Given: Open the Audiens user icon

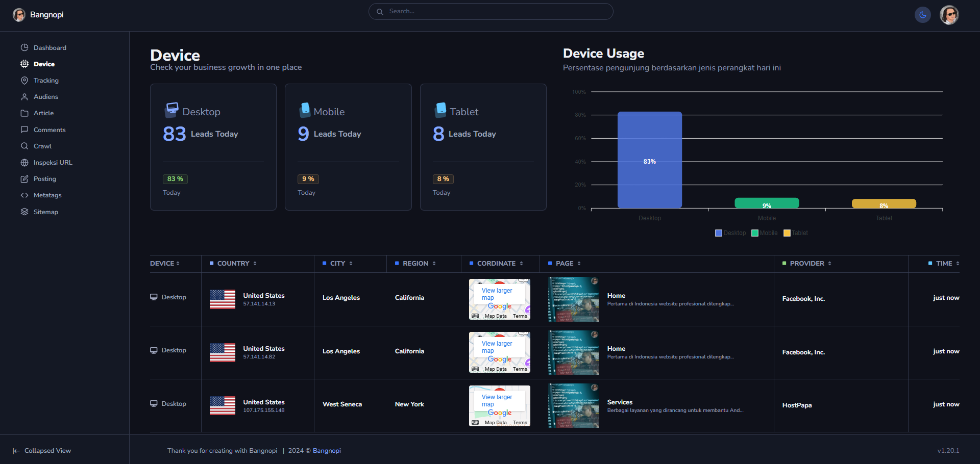Looking at the screenshot, I should (24, 97).
